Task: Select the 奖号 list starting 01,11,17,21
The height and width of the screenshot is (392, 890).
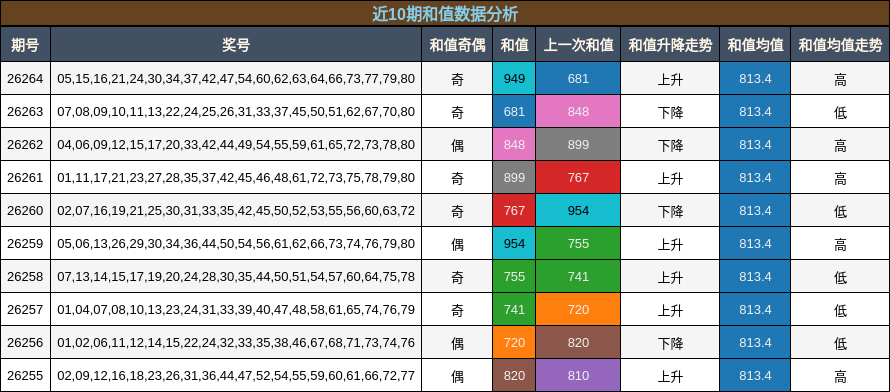Action: [236, 178]
